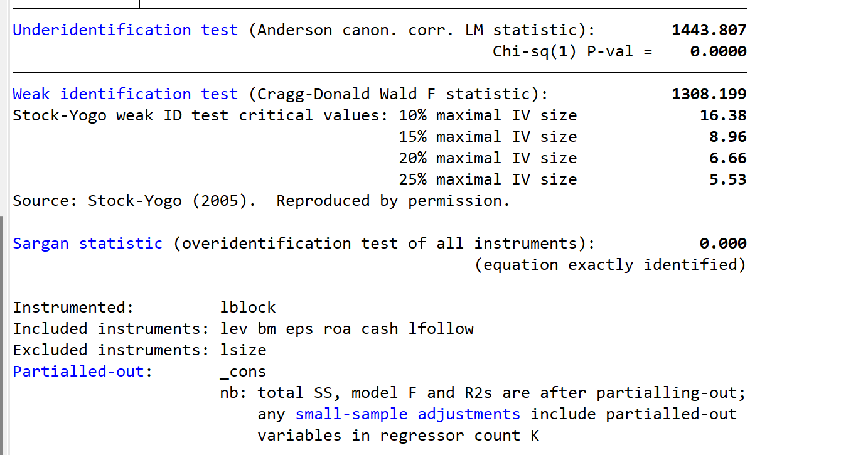
Task: Click the Stock-Yogo (2005) source line
Action: click(x=261, y=201)
